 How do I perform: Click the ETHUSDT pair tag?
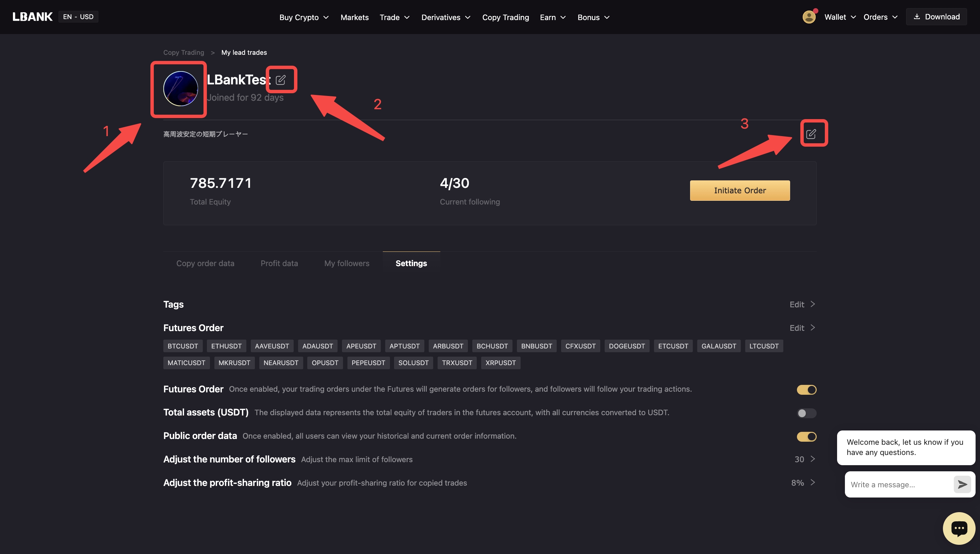click(x=226, y=346)
